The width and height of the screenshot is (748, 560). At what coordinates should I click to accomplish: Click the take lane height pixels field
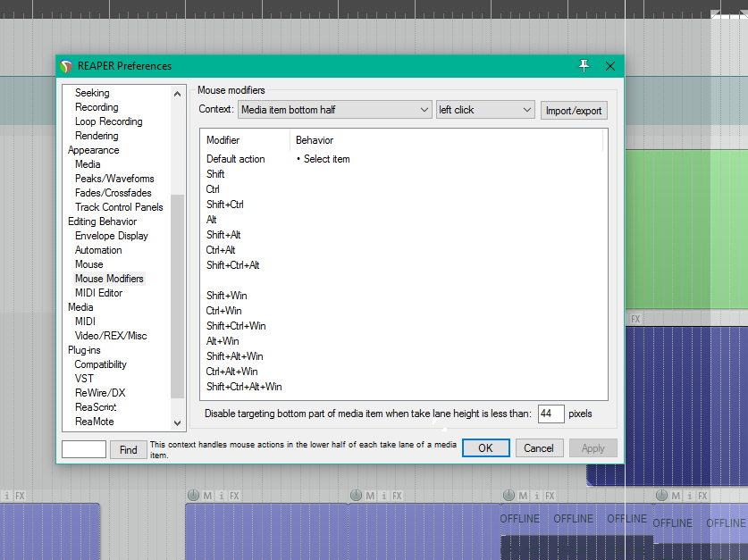coord(551,414)
